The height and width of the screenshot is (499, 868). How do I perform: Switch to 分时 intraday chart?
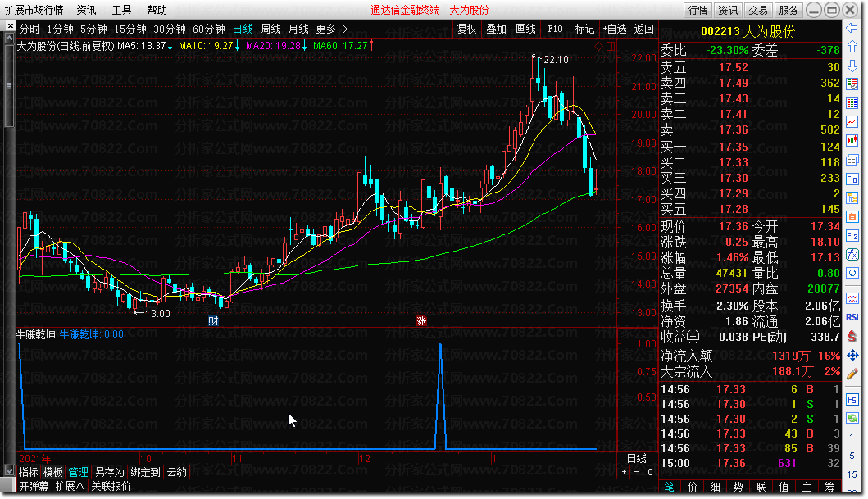coord(30,29)
